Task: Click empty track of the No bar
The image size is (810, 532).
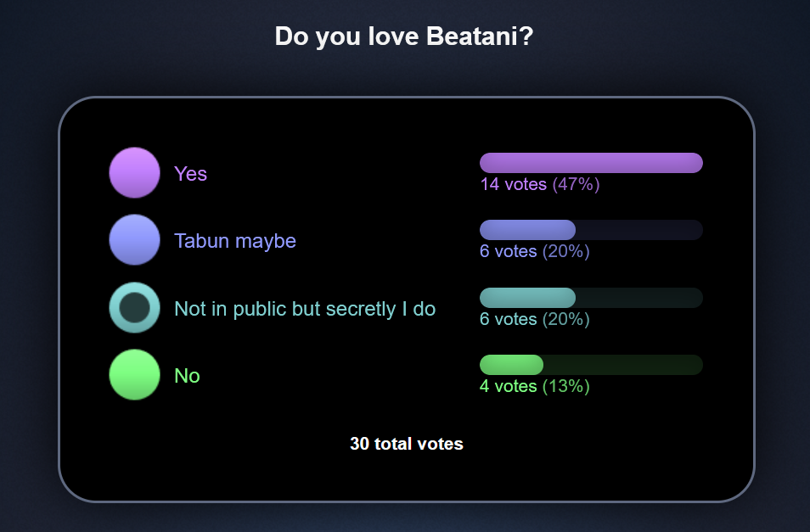Action: [622, 365]
